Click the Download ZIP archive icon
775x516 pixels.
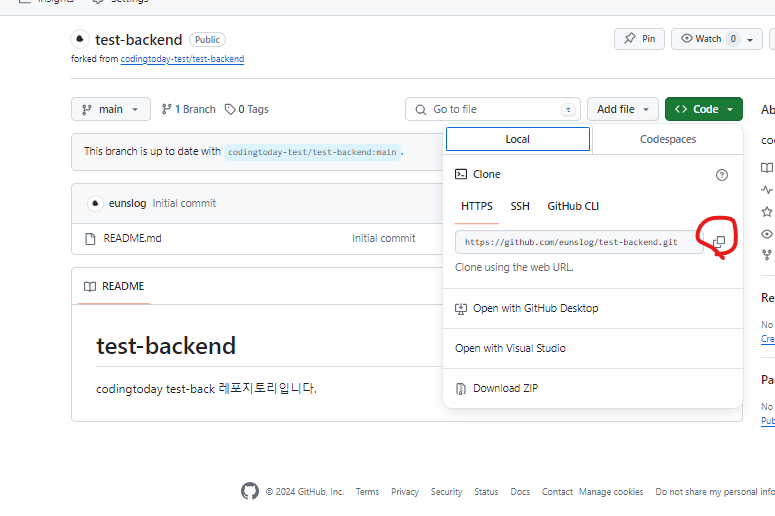coord(461,389)
